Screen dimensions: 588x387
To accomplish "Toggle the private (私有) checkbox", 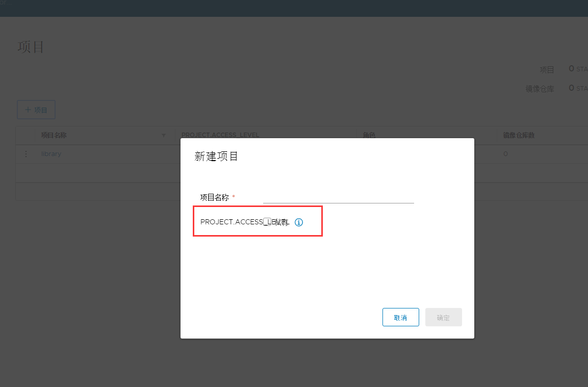I will [267, 222].
